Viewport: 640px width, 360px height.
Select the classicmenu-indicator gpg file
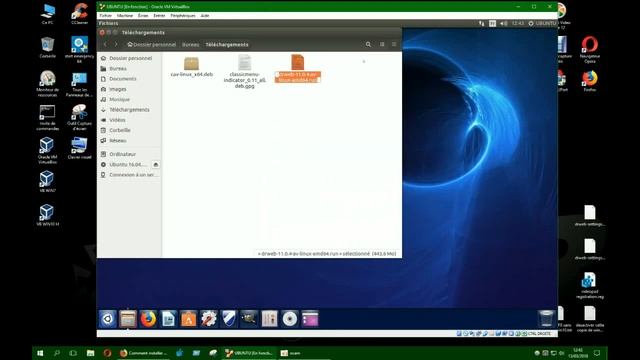pyautogui.click(x=244, y=71)
